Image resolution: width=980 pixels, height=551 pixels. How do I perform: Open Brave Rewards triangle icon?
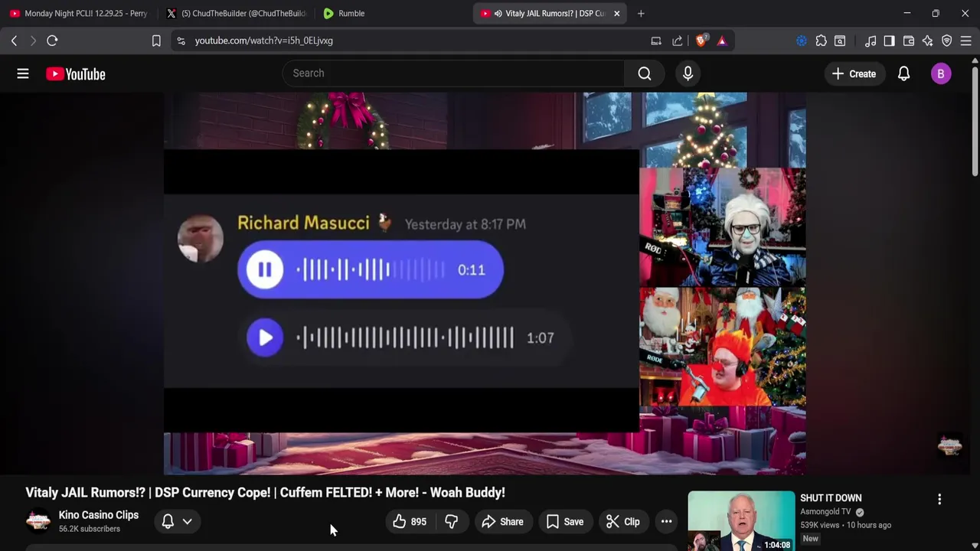coord(722,41)
